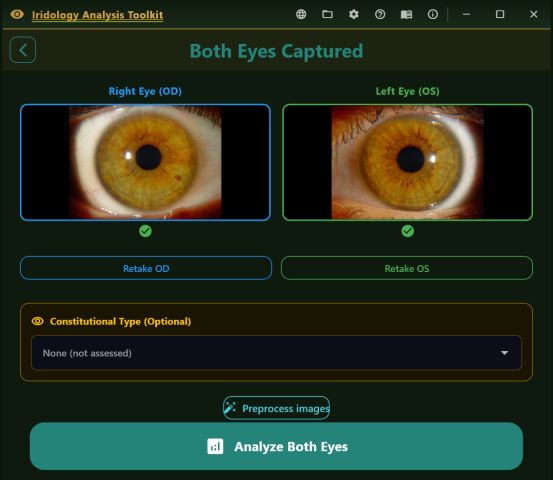Minimize the application window
The height and width of the screenshot is (480, 553).
click(x=466, y=14)
